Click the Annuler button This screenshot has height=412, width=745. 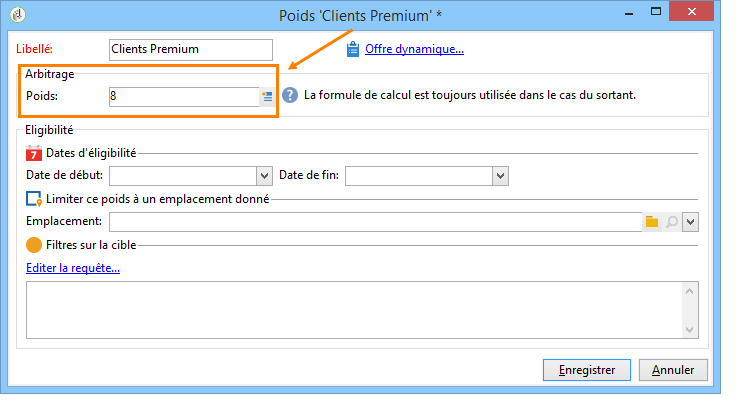(x=673, y=370)
